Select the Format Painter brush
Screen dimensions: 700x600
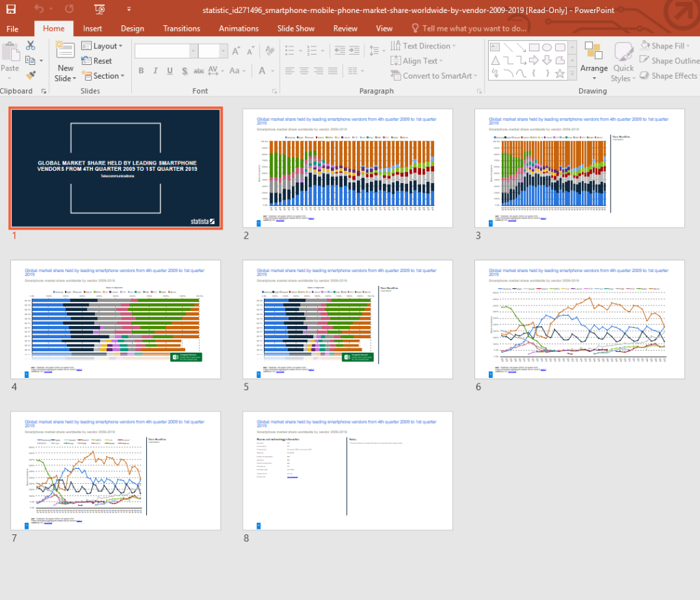(x=30, y=75)
